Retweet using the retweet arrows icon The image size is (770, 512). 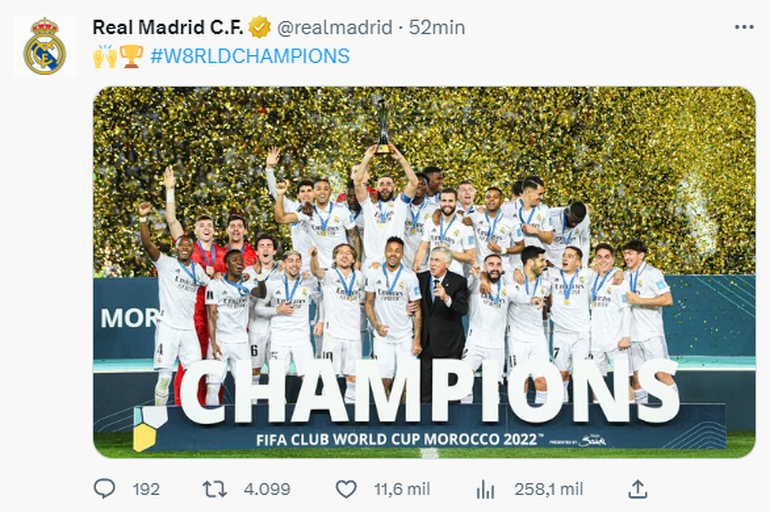click(215, 489)
